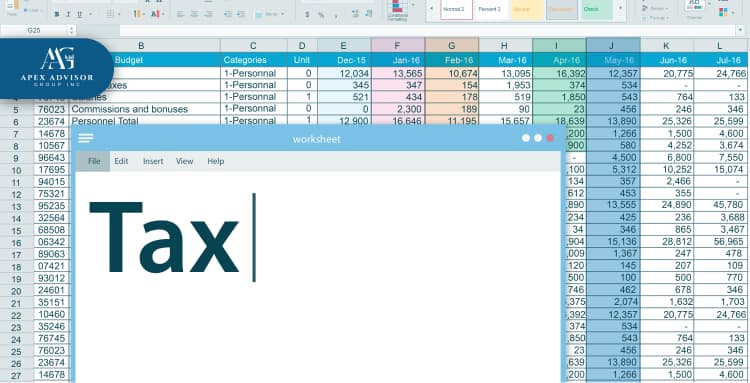
Task: Decrease the cell indent
Action: click(x=228, y=14)
